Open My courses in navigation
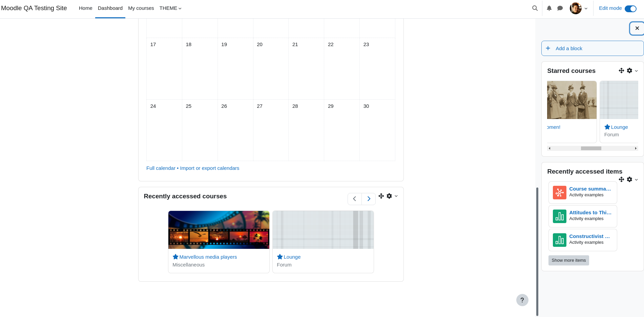Viewport: 644px width, 317px height. click(141, 8)
